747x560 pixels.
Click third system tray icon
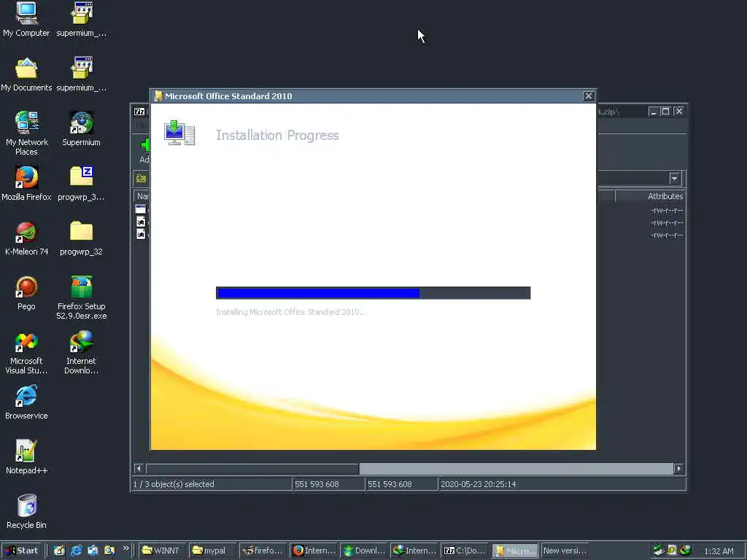[x=686, y=551]
